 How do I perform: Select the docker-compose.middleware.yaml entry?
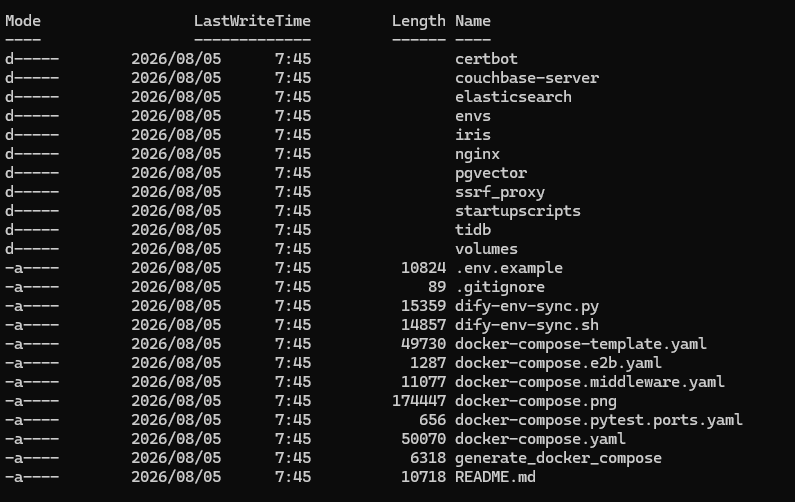pyautogui.click(x=590, y=382)
